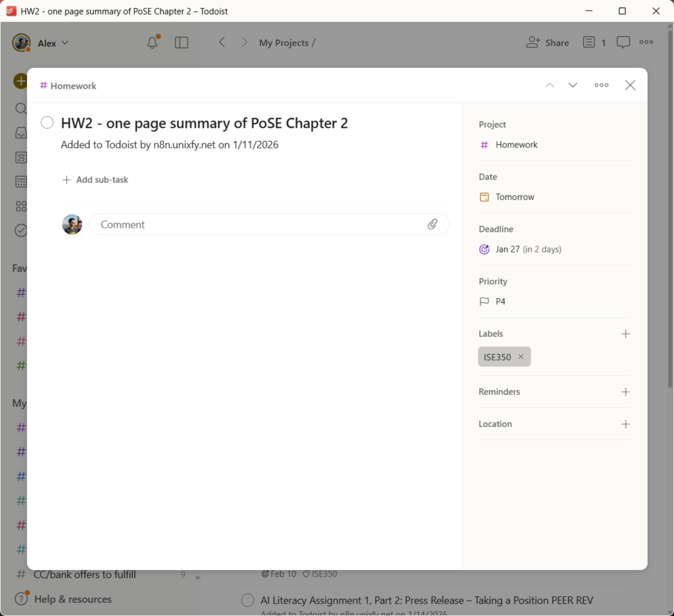This screenshot has height=616, width=674.
Task: Go to next task arrow
Action: click(573, 86)
